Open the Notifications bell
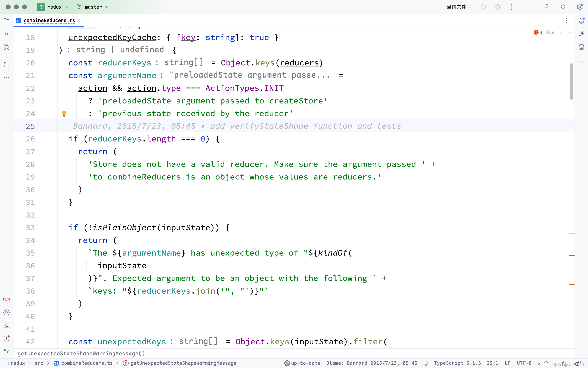This screenshot has width=588, height=368. pyautogui.click(x=581, y=21)
